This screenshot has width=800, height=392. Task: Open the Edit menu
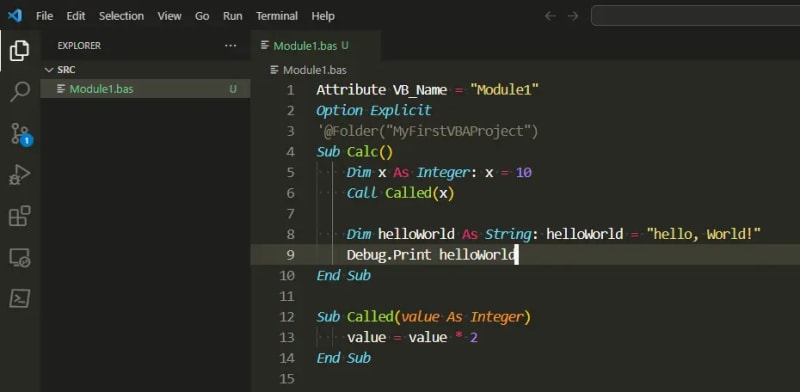[x=76, y=16]
